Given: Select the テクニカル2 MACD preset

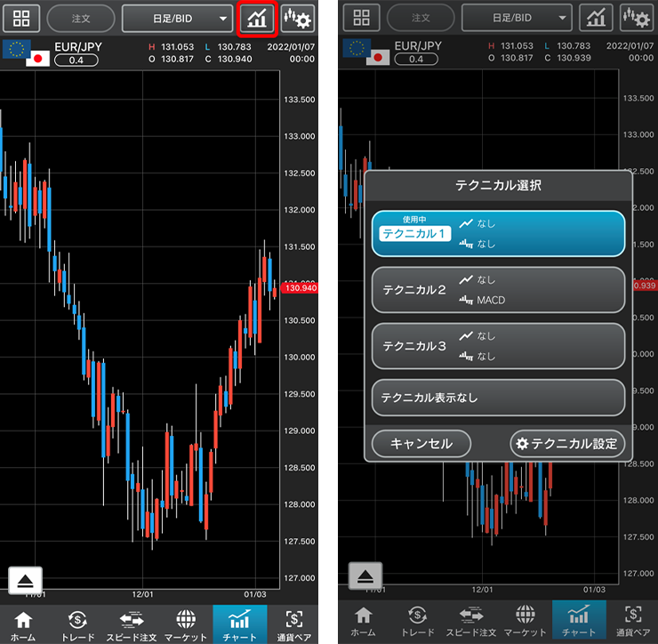Looking at the screenshot, I should pyautogui.click(x=498, y=290).
